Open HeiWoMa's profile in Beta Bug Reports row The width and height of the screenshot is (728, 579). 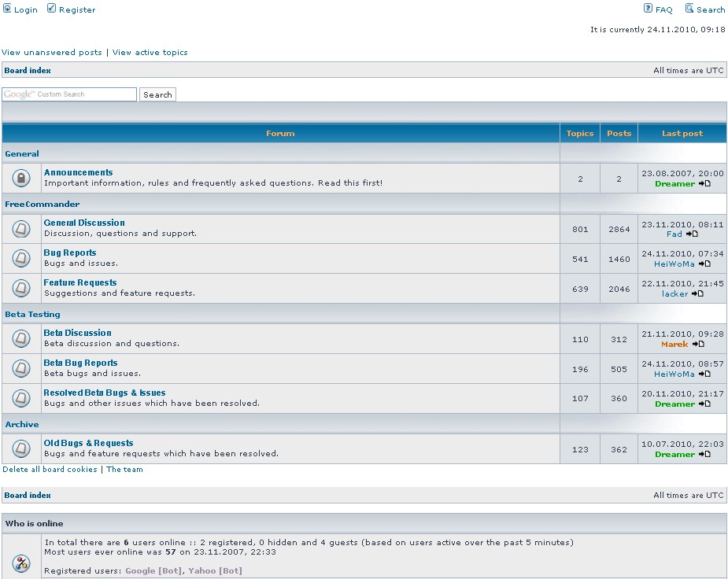(674, 374)
